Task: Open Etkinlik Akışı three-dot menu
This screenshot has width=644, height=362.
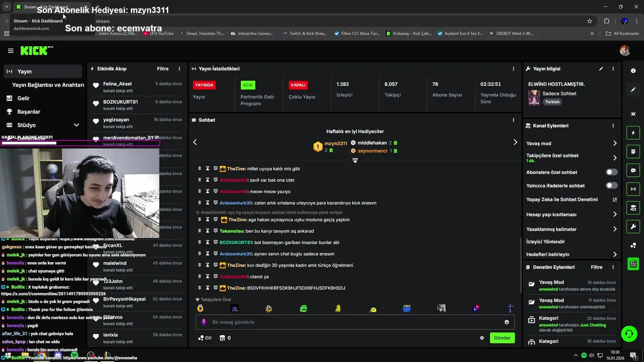Action: tap(179, 69)
